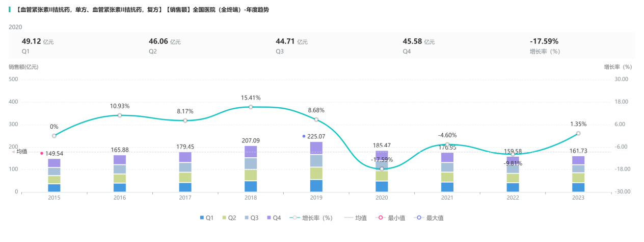The height and width of the screenshot is (242, 644).
Task: Click the left axis tick 300
Action: pos(14,125)
